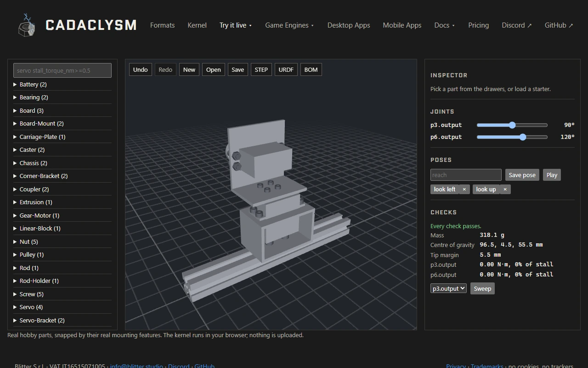The height and width of the screenshot is (368, 588).
Task: Focus the part search filter field
Action: (62, 70)
